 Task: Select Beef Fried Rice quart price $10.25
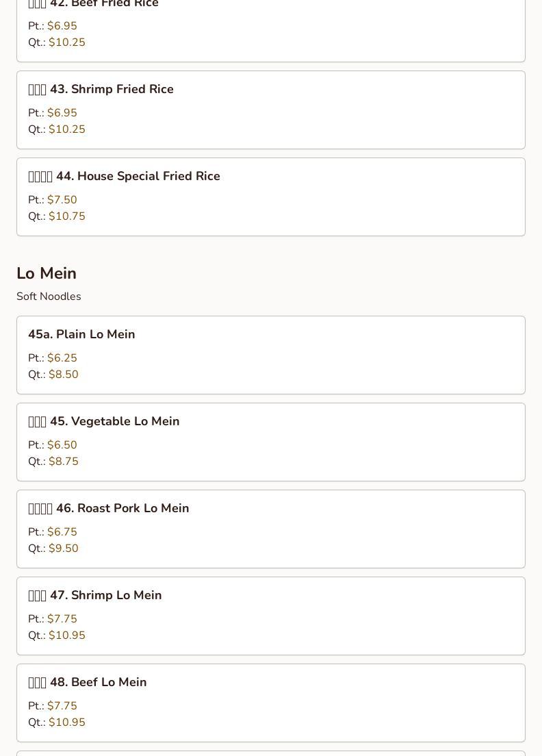click(67, 42)
